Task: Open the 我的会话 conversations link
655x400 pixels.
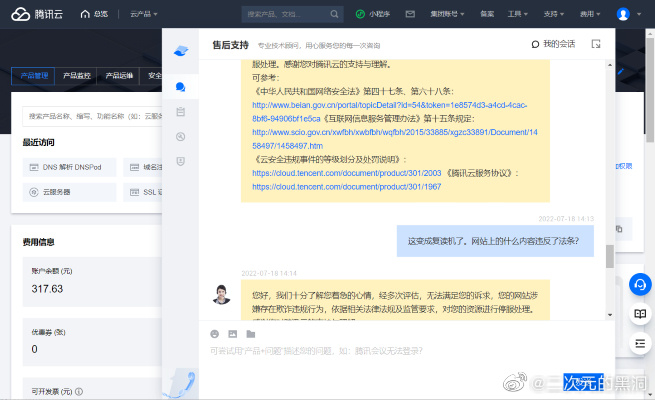Action: coord(553,44)
